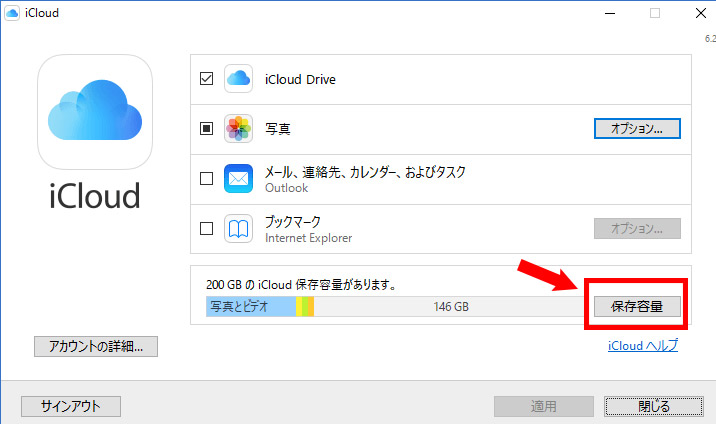Click the large iCloud wordmark text
Screen dimensions: 716x424
(x=95, y=196)
